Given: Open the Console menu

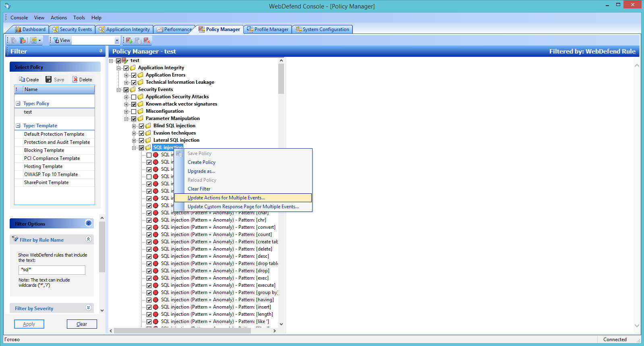Looking at the screenshot, I should click(x=19, y=18).
